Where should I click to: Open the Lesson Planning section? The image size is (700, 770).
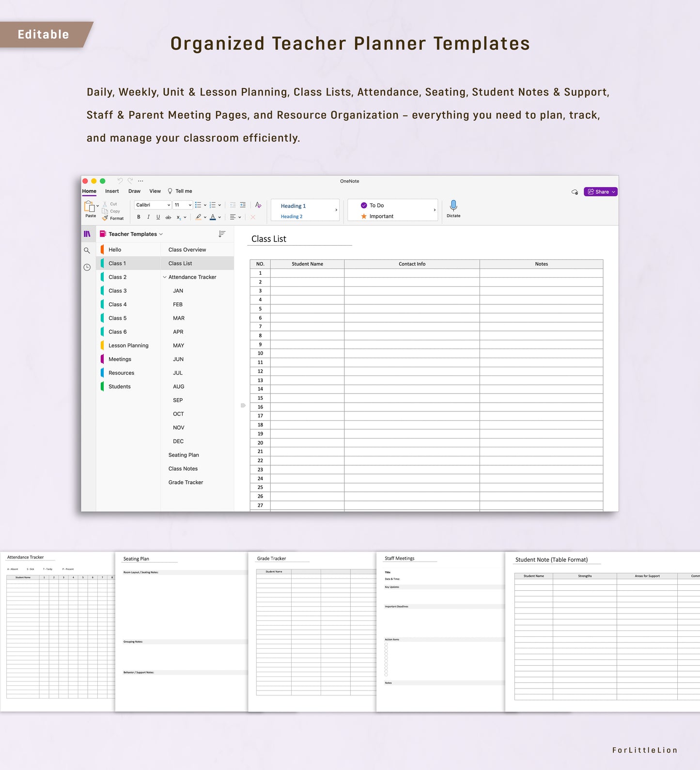128,346
